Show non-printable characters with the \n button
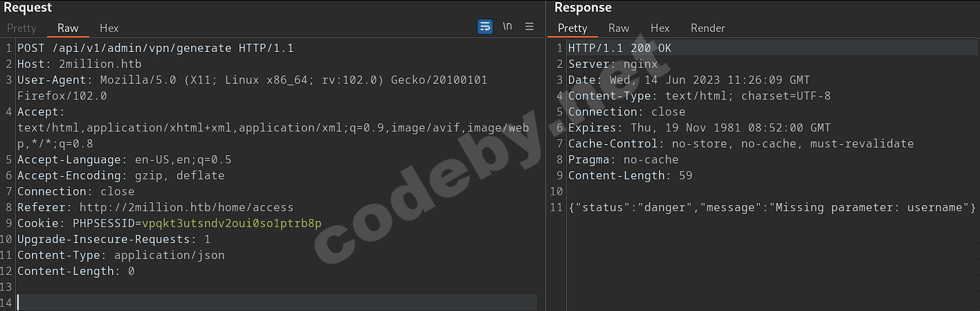This screenshot has height=311, width=980. coord(507,26)
